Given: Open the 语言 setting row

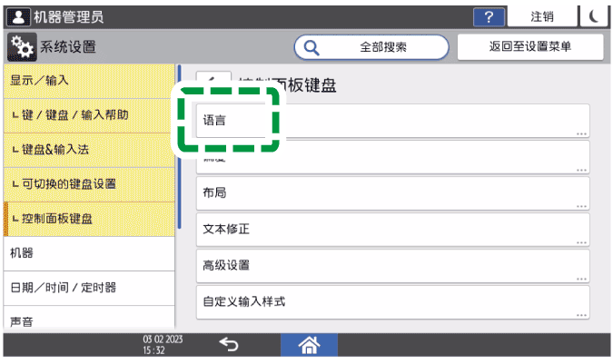Looking at the screenshot, I should click(392, 121).
